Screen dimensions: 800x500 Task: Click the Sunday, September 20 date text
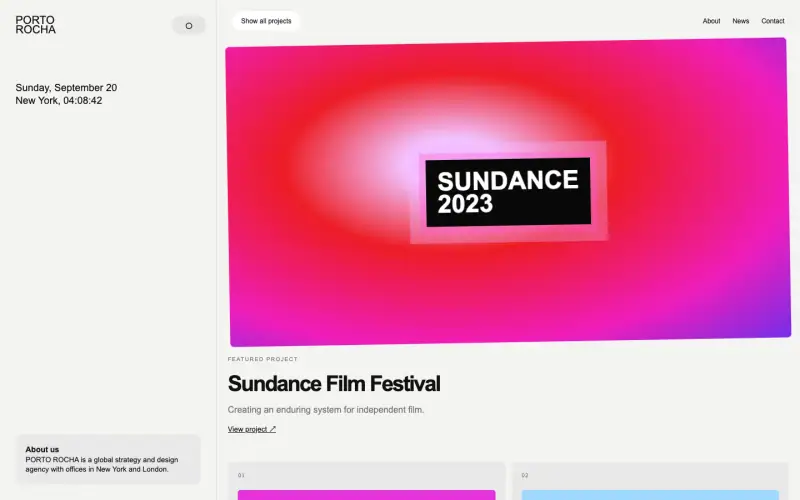(x=66, y=88)
